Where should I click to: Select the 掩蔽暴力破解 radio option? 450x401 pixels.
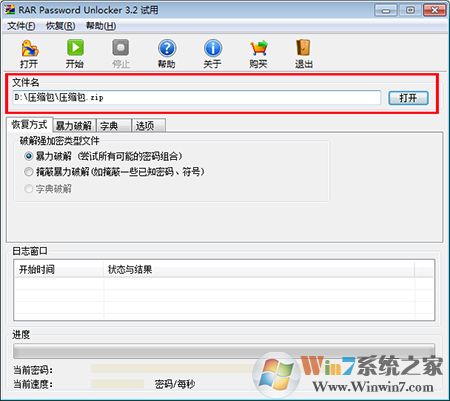(29, 172)
